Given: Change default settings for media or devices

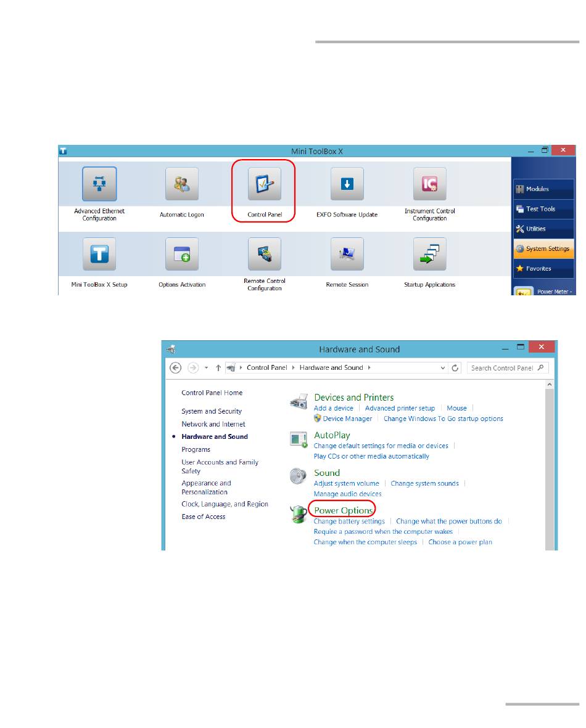Looking at the screenshot, I should coord(381,446).
